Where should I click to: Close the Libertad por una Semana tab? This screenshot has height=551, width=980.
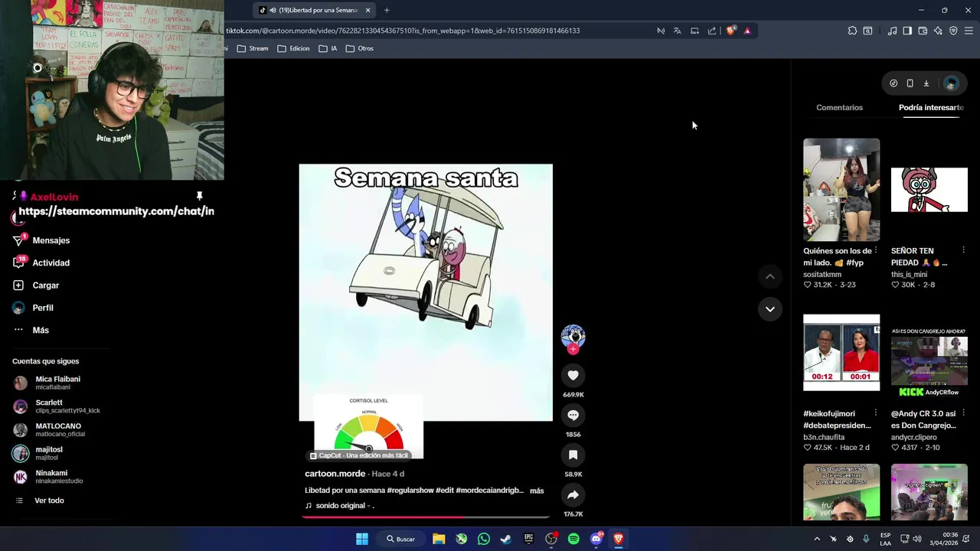[367, 10]
